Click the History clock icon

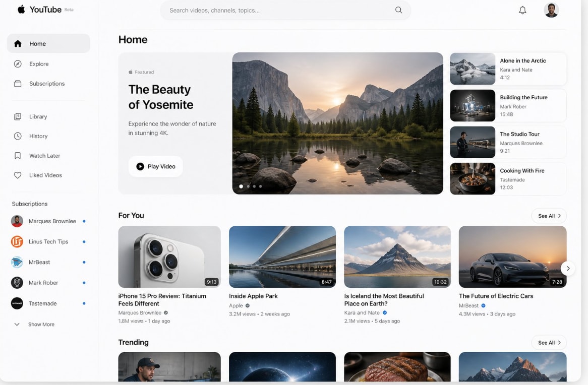click(x=18, y=136)
